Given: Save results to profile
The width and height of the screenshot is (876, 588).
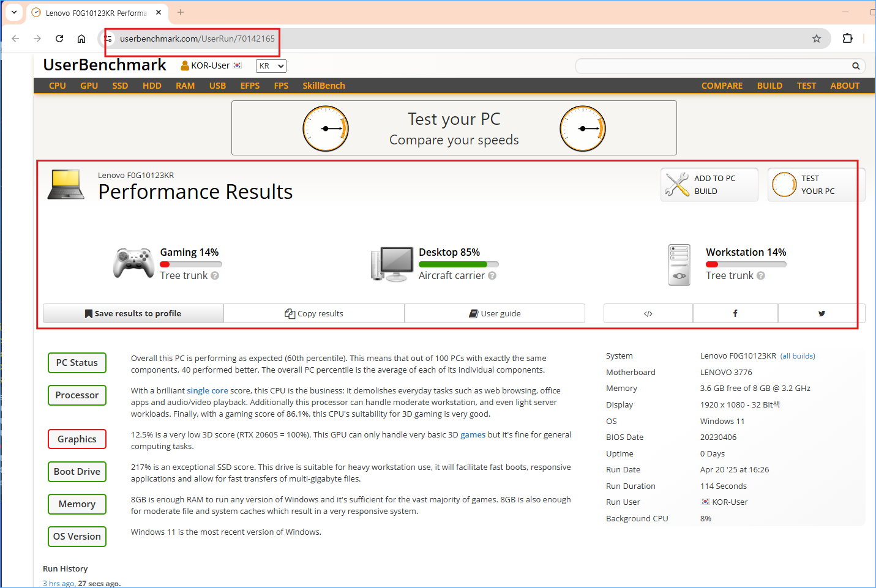Looking at the screenshot, I should click(133, 313).
